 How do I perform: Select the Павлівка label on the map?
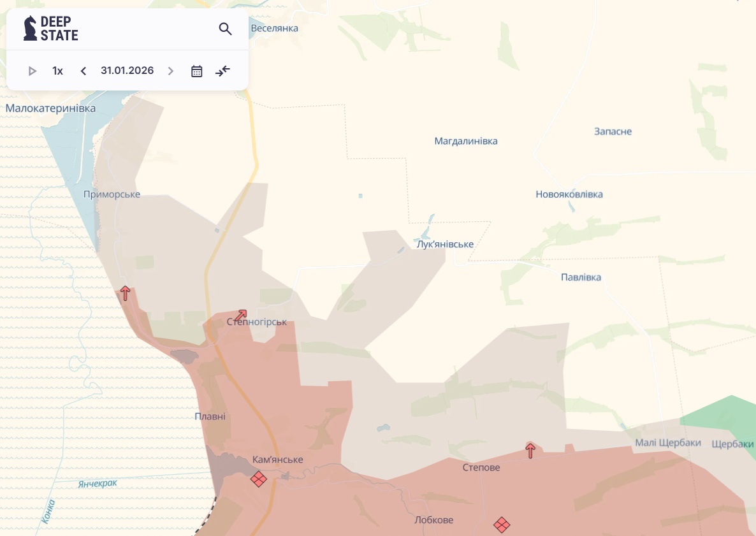coord(580,277)
